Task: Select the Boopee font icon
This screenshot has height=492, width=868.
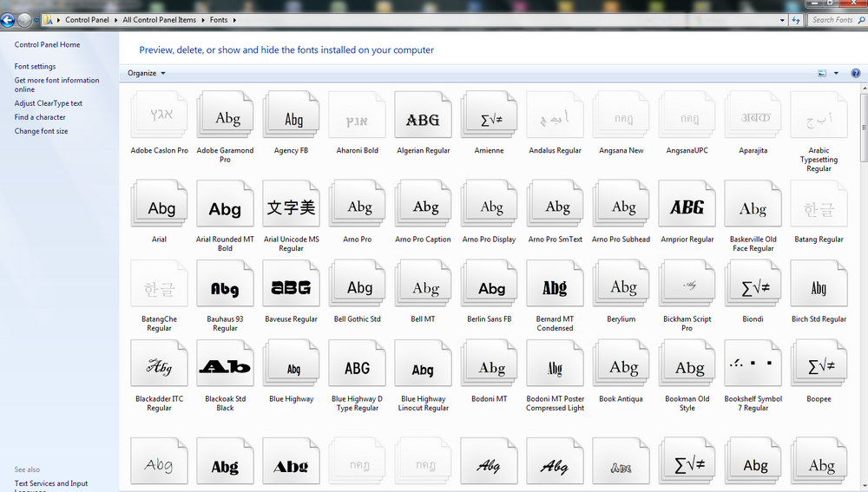Action: [819, 363]
